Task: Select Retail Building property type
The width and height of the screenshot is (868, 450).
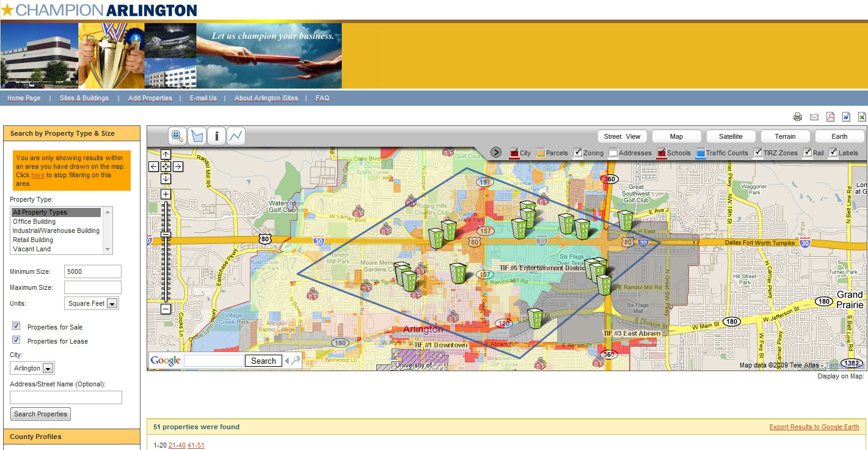Action: click(x=56, y=240)
